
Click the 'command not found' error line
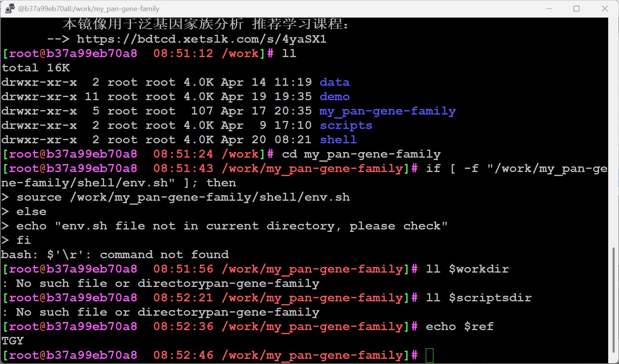115,255
